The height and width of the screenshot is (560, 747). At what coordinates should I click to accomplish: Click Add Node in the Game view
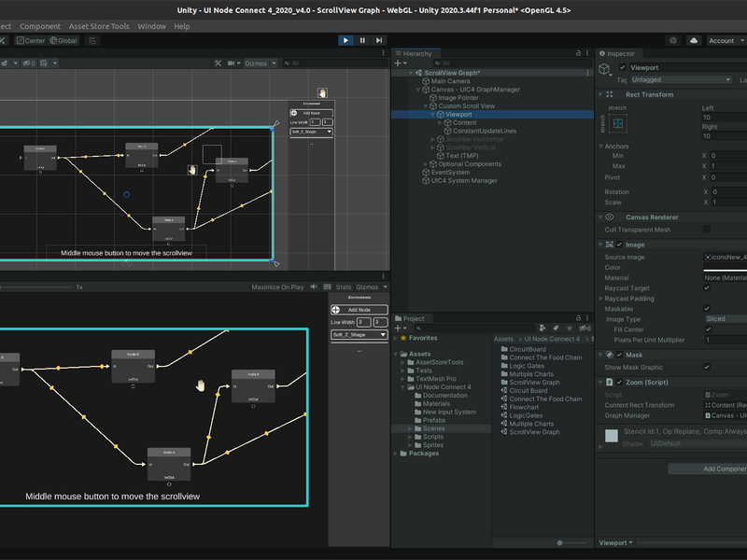(359, 310)
